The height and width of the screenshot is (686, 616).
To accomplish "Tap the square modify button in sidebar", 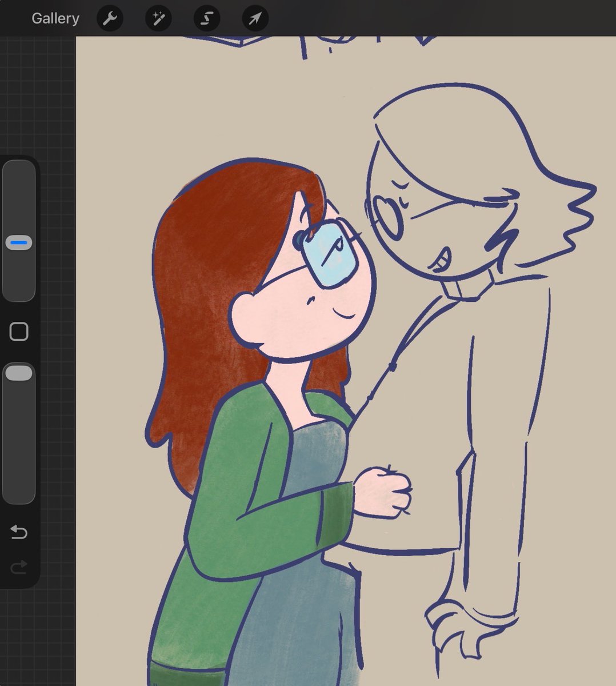I will click(x=19, y=332).
